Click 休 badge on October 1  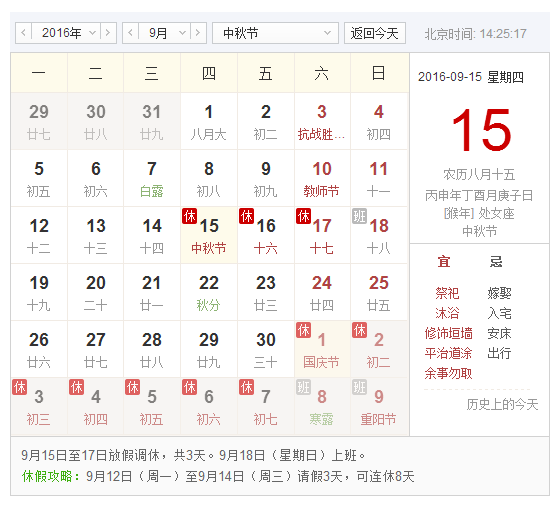[x=303, y=330]
